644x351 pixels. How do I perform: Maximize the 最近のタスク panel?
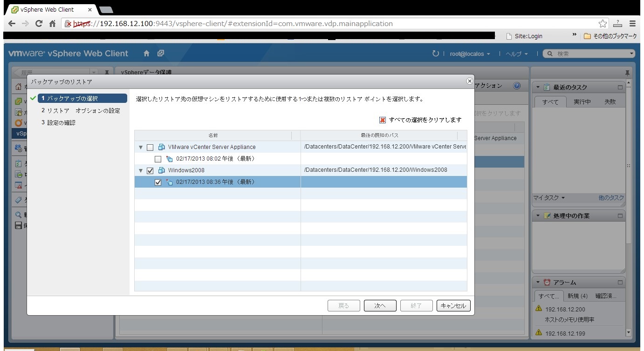coord(620,87)
